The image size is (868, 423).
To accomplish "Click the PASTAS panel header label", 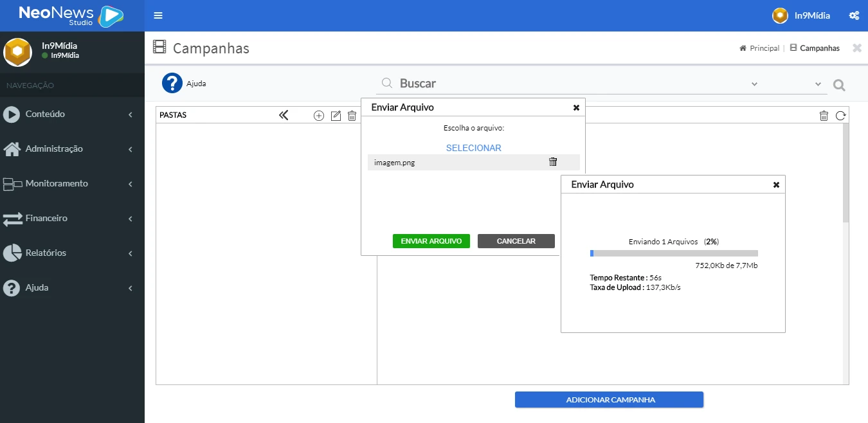I will (173, 115).
